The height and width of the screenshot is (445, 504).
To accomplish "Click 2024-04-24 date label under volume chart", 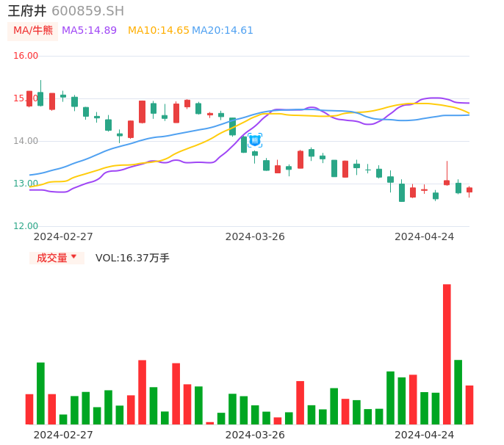I will [x=425, y=435].
